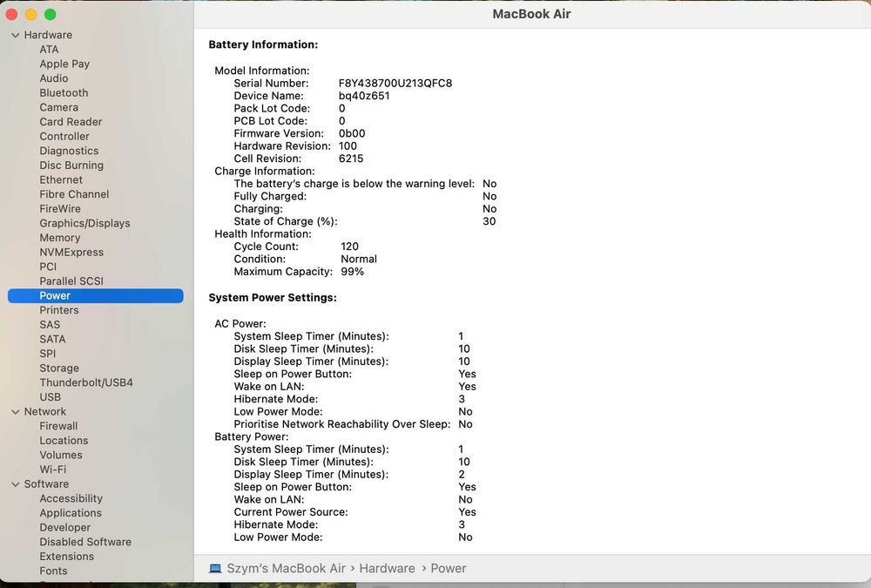Image resolution: width=871 pixels, height=588 pixels.
Task: Click serial number F8Y438700U213QFC8
Action: (x=395, y=84)
